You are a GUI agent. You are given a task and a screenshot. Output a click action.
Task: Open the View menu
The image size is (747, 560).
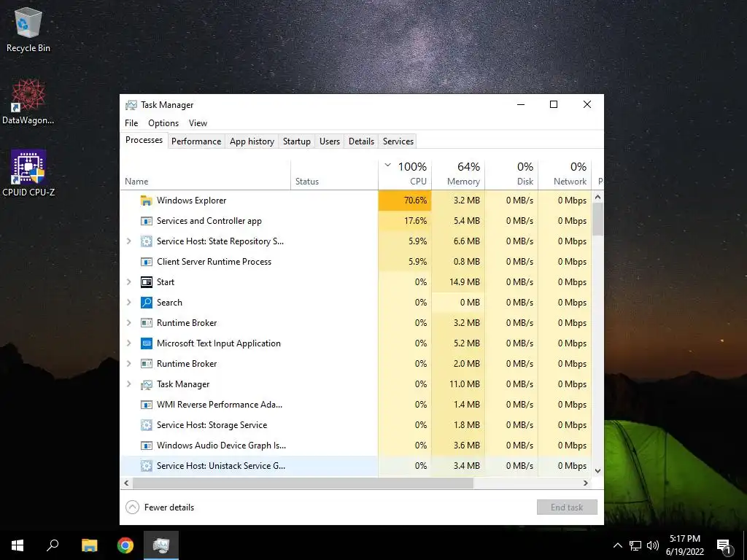198,122
